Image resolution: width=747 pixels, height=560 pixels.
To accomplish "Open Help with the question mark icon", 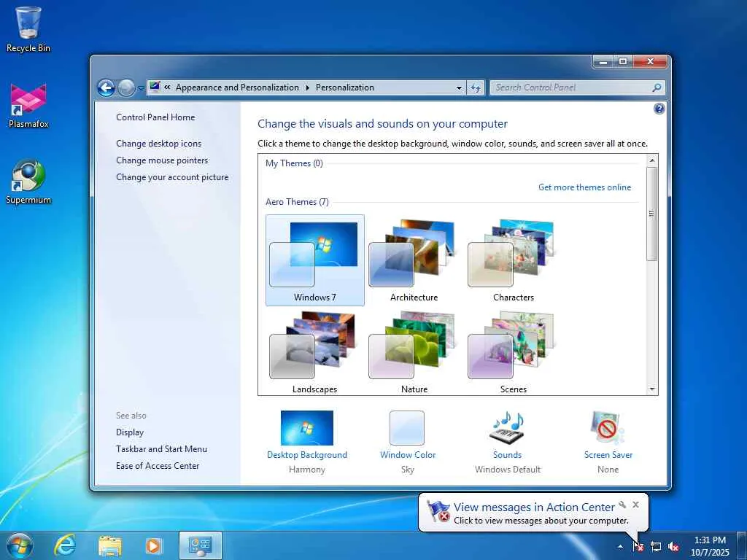I will [659, 109].
